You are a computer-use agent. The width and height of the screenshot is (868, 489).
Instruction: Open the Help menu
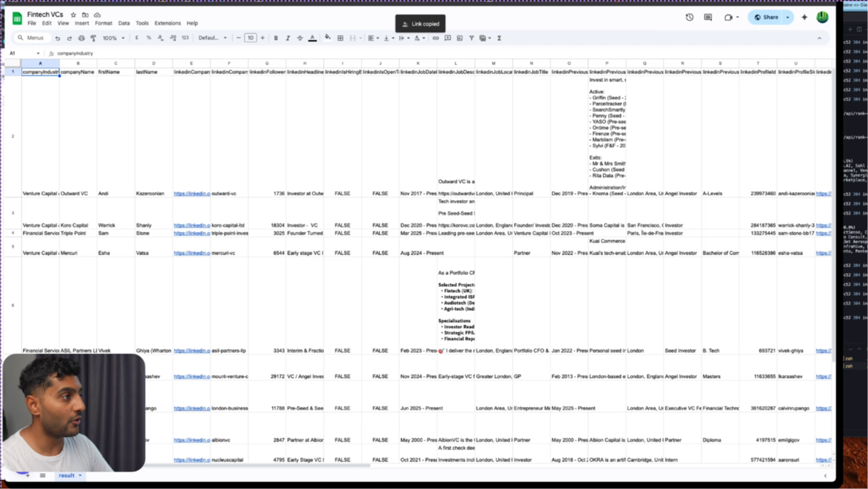click(192, 24)
